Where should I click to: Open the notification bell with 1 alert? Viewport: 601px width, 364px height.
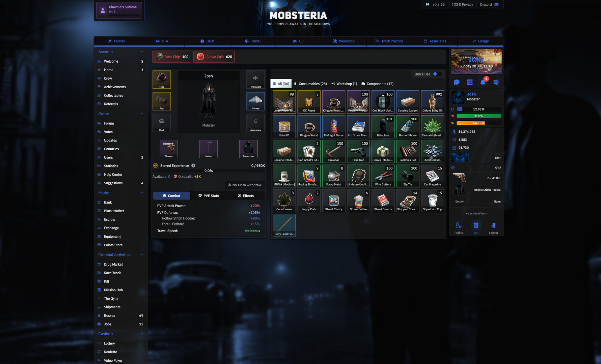click(483, 82)
